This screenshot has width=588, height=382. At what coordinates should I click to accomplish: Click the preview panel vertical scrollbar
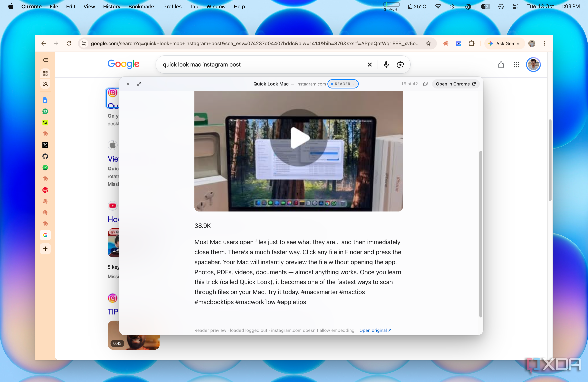[481, 234]
